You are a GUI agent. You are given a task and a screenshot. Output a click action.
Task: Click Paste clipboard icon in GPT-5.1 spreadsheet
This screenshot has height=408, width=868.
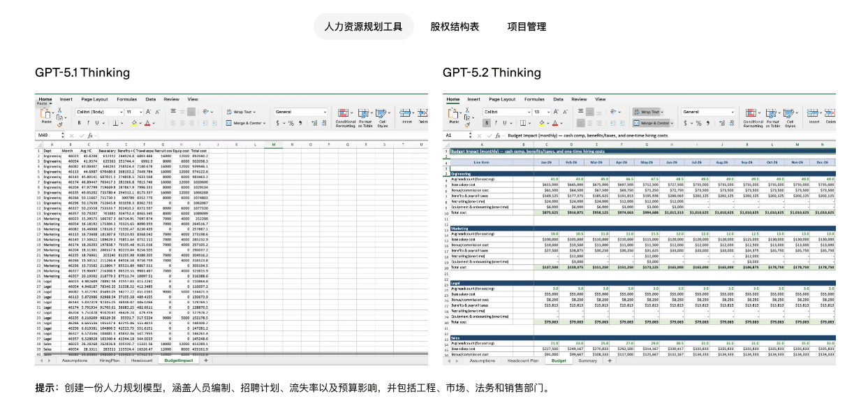coord(45,113)
